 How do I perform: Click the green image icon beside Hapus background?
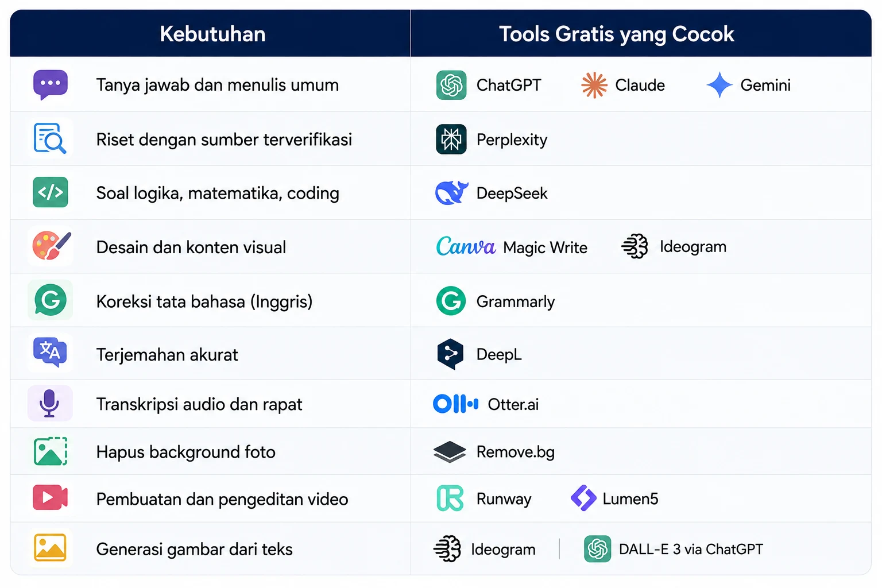click(51, 451)
